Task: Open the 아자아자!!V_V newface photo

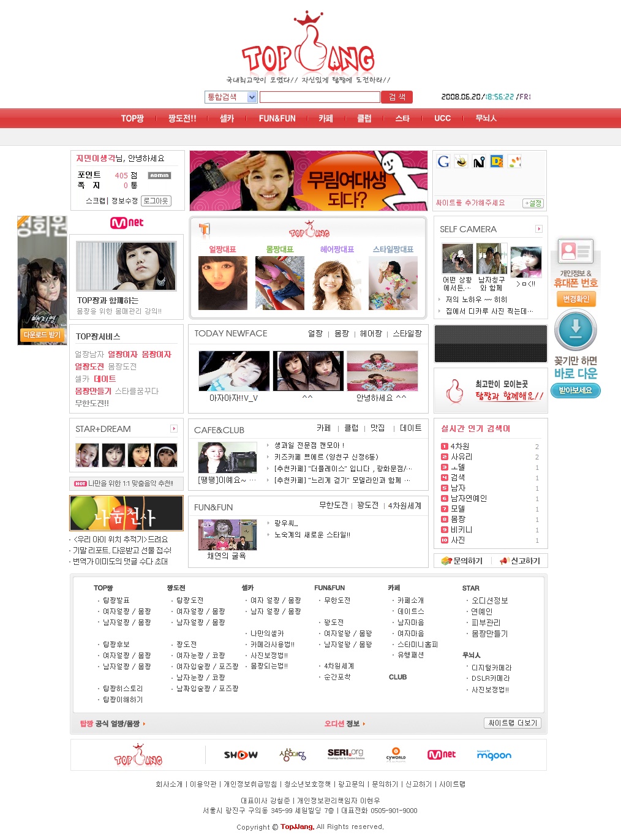Action: (x=234, y=371)
